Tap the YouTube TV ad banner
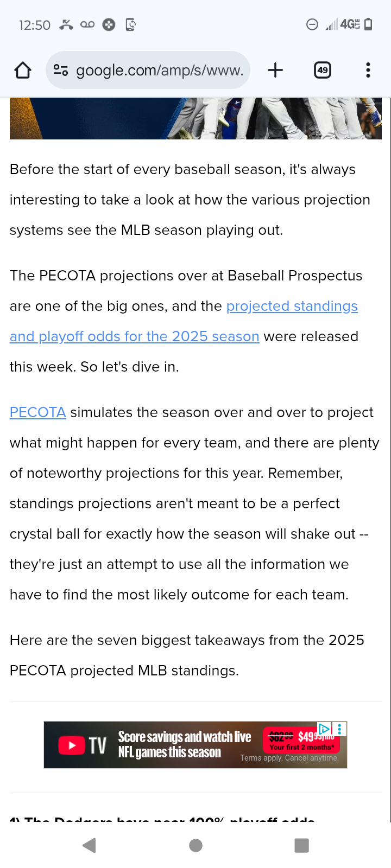This screenshot has width=391, height=868. [195, 745]
